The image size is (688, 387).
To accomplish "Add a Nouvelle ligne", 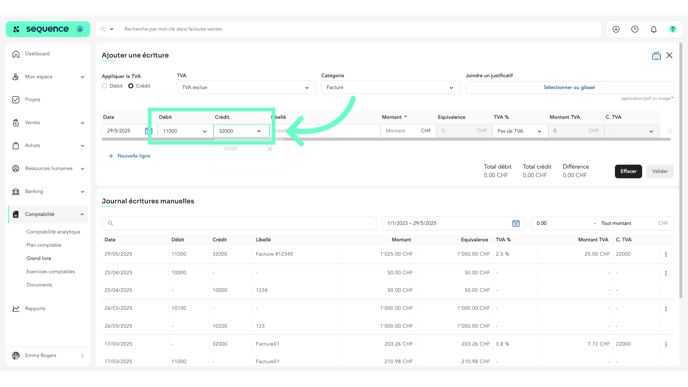I will 129,156.
